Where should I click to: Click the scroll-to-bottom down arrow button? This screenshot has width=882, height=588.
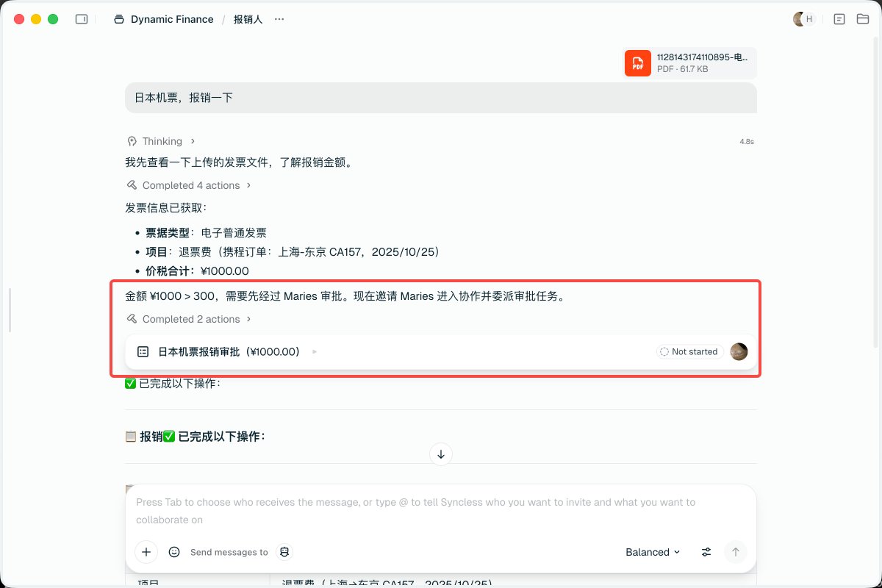441,454
